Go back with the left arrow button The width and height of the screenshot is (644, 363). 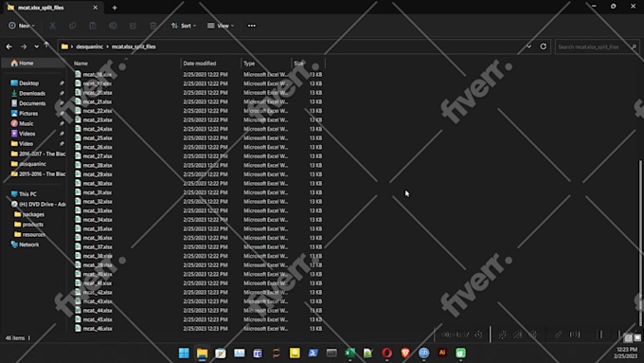[9, 46]
